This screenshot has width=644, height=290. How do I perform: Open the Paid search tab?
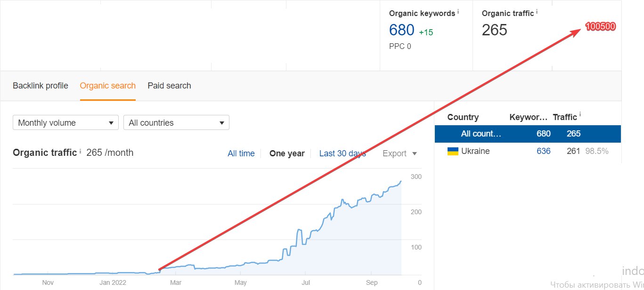(x=169, y=86)
